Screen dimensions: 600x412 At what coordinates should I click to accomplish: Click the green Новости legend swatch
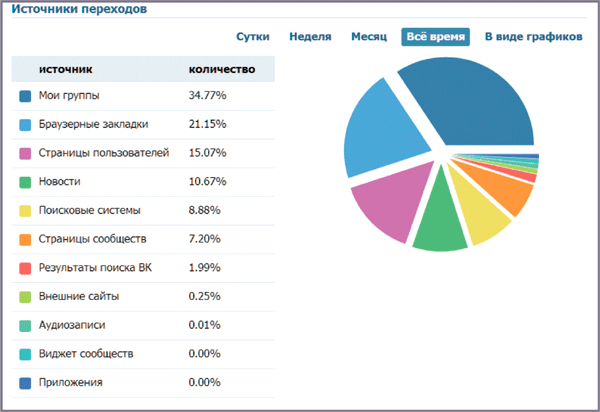tap(25, 182)
